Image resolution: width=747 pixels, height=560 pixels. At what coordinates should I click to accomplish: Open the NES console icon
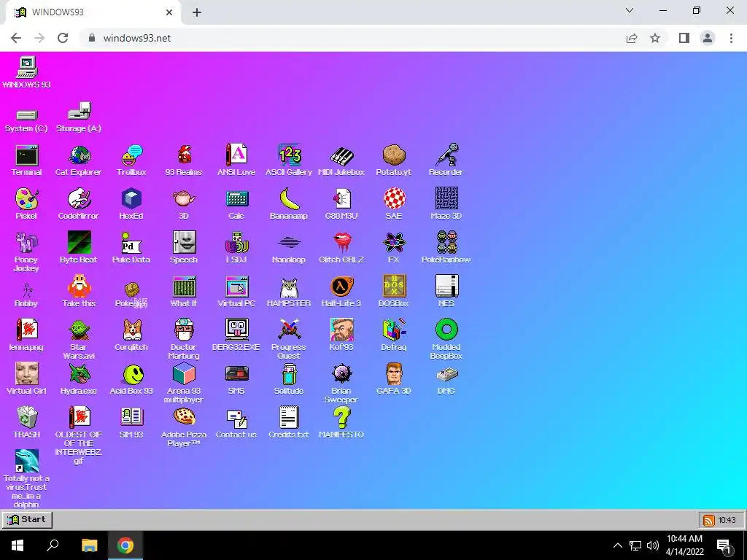446,286
